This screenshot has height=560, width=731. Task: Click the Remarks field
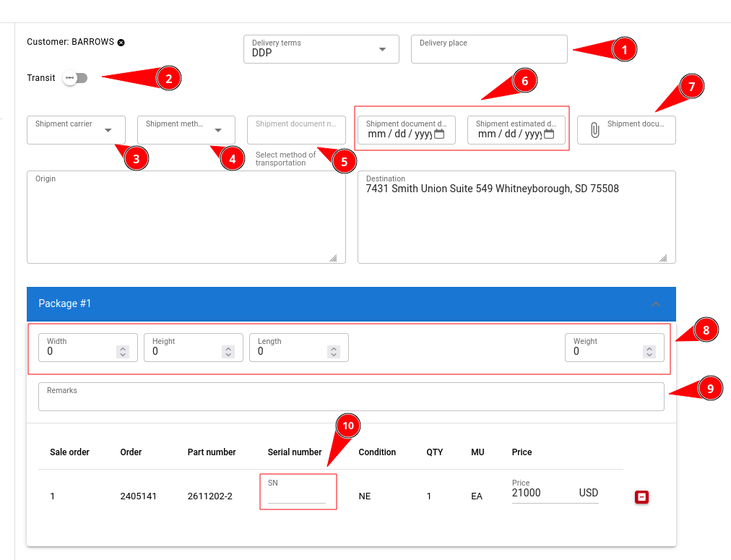point(351,397)
